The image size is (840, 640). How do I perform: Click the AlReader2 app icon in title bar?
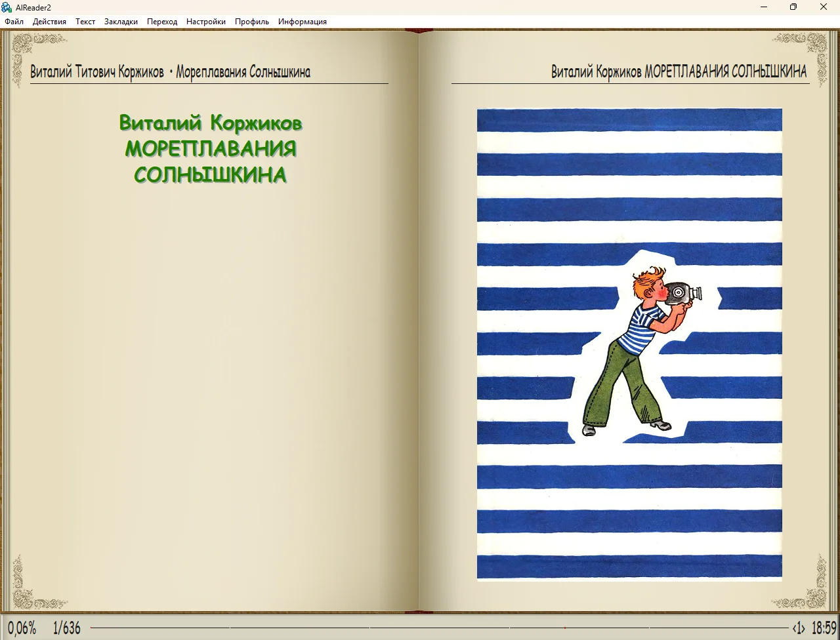tap(7, 7)
